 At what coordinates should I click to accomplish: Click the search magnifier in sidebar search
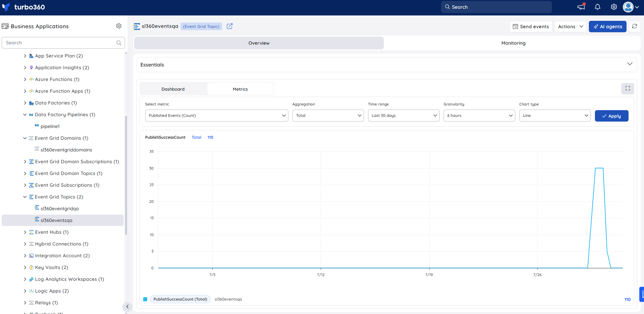(x=119, y=43)
